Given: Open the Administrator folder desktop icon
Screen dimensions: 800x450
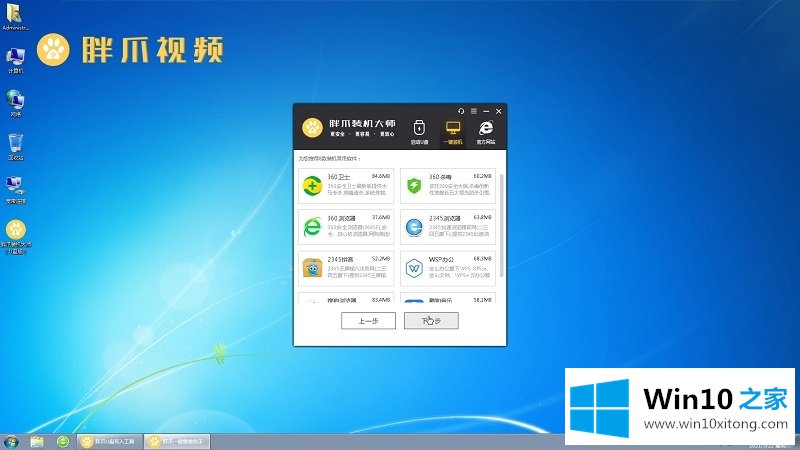Looking at the screenshot, I should pyautogui.click(x=15, y=17).
